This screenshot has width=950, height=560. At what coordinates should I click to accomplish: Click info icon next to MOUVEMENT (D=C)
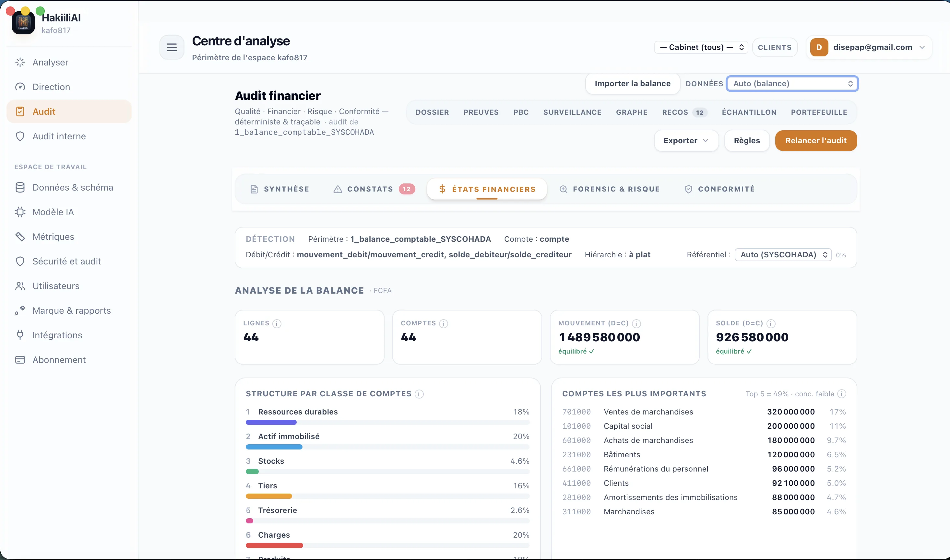pos(636,323)
